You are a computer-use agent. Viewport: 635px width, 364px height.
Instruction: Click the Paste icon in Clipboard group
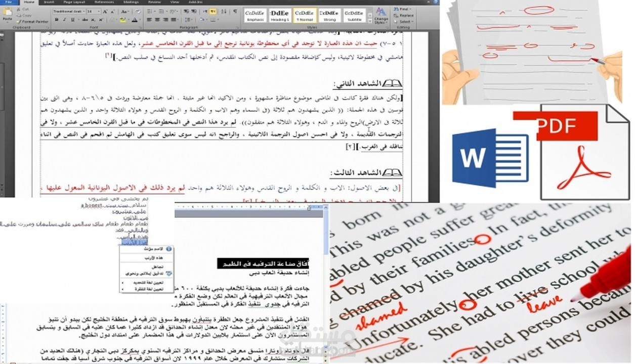pyautogui.click(x=7, y=11)
